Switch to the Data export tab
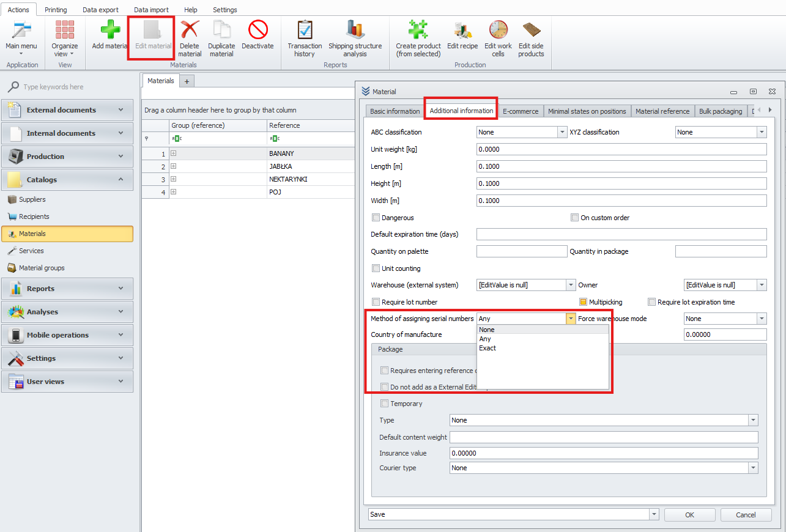Image resolution: width=786 pixels, height=532 pixels. click(x=100, y=10)
